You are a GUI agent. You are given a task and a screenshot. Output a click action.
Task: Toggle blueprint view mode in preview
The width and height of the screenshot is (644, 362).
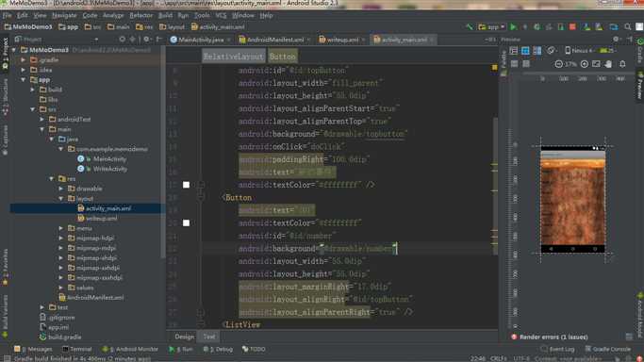pyautogui.click(x=525, y=51)
